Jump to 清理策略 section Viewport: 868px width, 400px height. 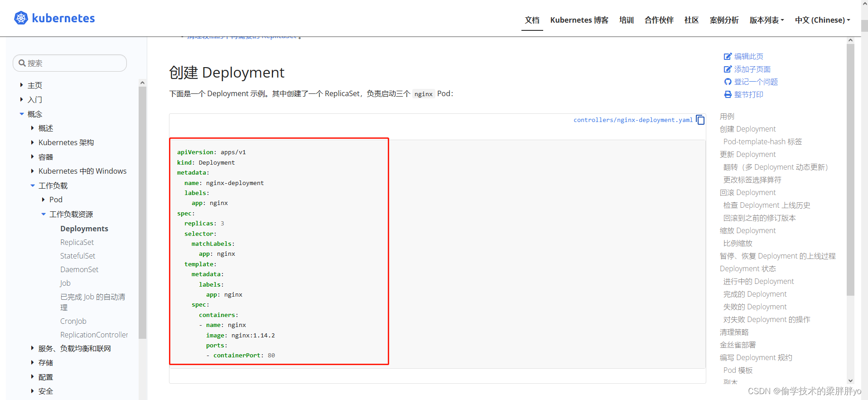tap(734, 332)
